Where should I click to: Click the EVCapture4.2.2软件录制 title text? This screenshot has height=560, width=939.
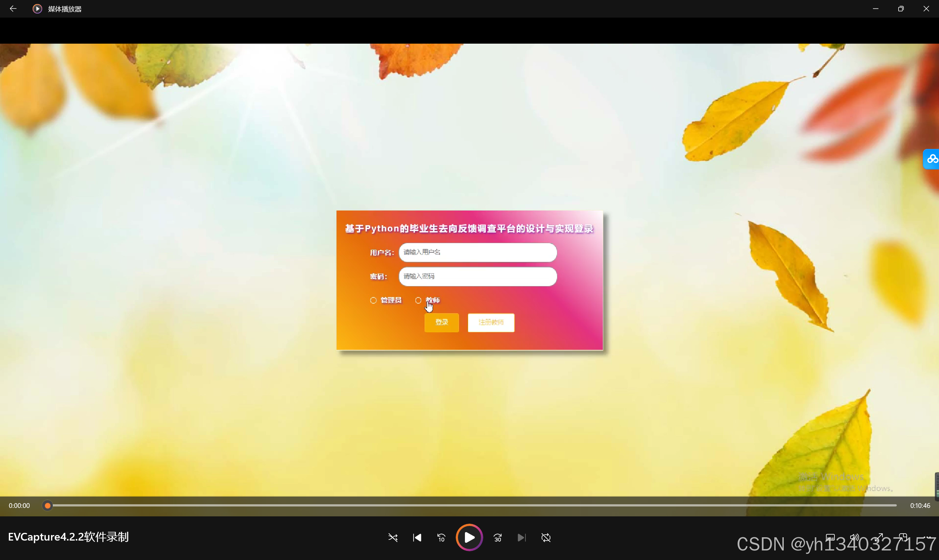pyautogui.click(x=68, y=537)
